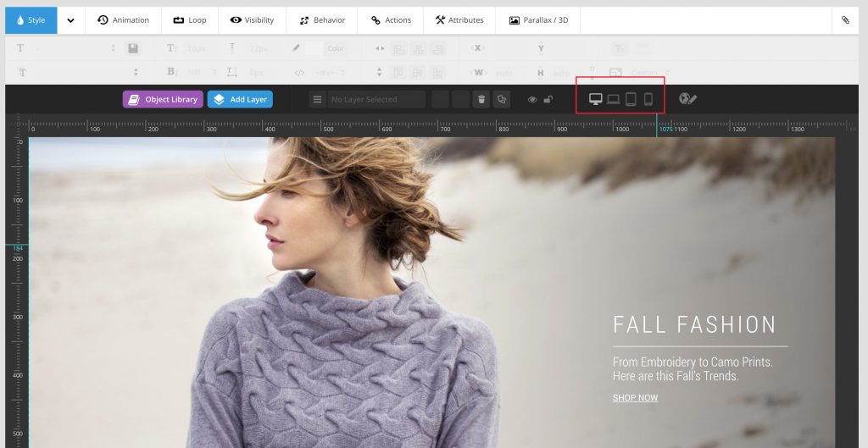Viewport: 868px width, 448px height.
Task: Toggle the layer lock icon
Action: pyautogui.click(x=548, y=100)
